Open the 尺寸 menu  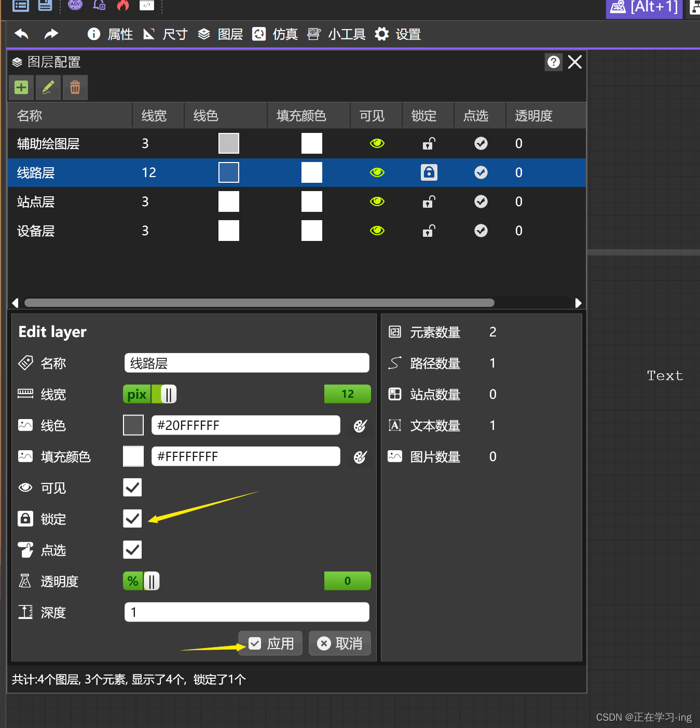tap(165, 34)
